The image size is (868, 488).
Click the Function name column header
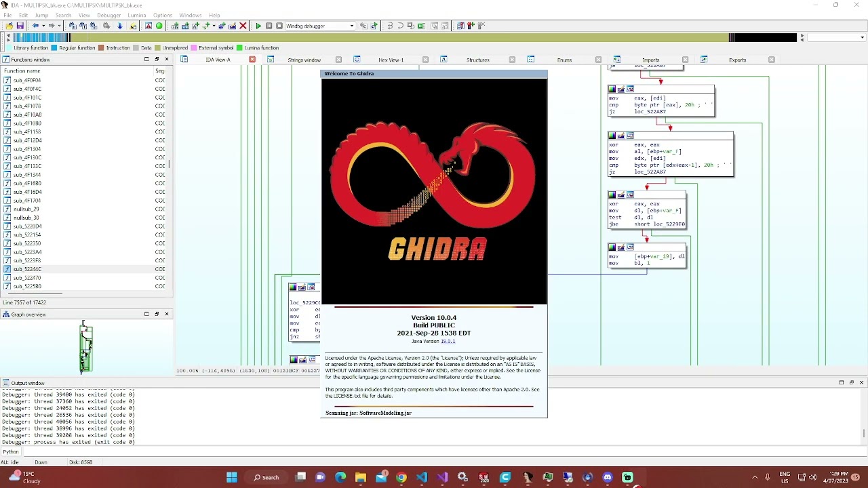coord(22,70)
